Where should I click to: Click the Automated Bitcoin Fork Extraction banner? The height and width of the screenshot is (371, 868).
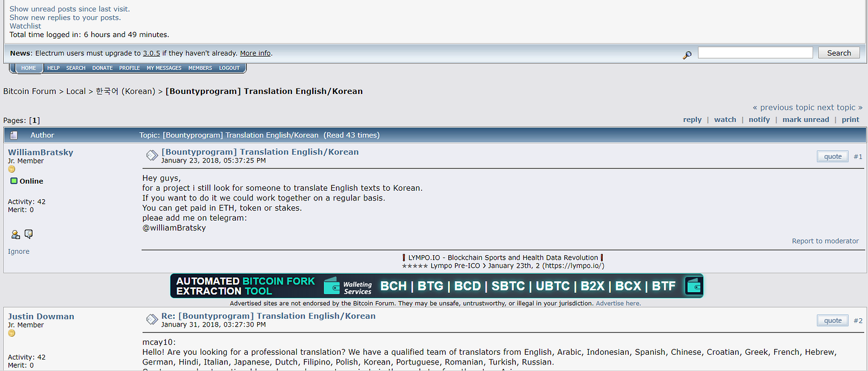tap(437, 286)
